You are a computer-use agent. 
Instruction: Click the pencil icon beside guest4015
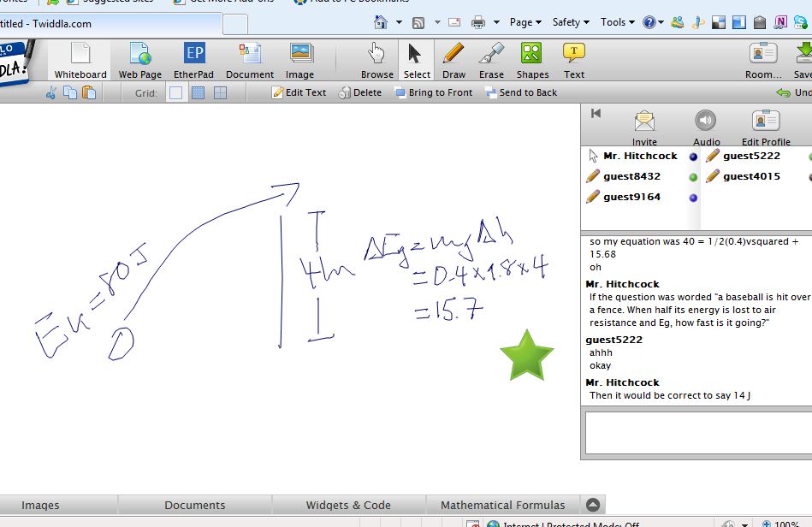pyautogui.click(x=713, y=176)
